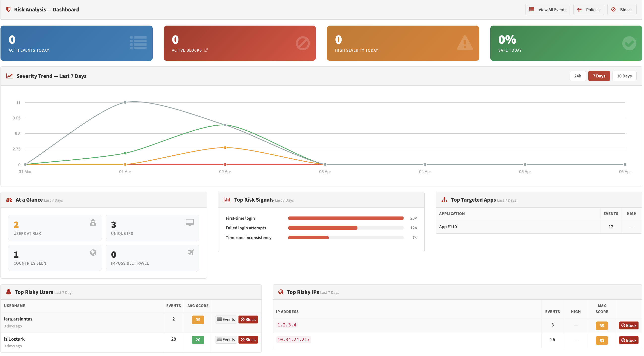Click the airplane icon for Impossible Travel
Image resolution: width=644 pixels, height=356 pixels.
191,252
